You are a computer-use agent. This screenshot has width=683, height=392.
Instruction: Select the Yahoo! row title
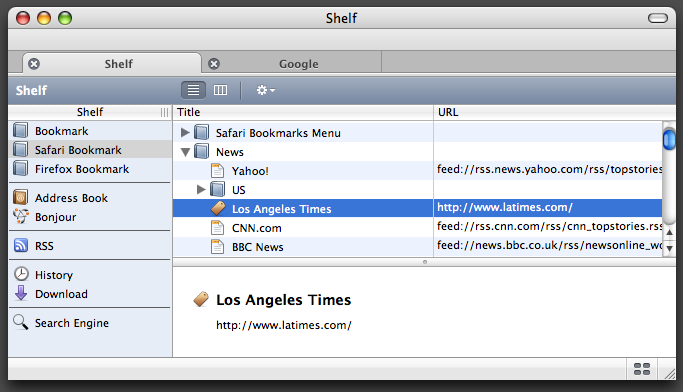coord(250,171)
